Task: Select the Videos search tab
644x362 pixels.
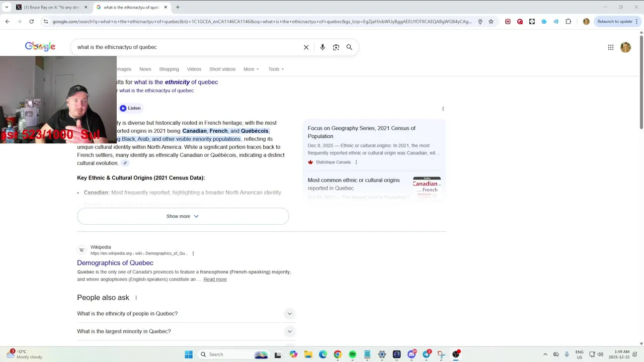Action: coord(194,69)
